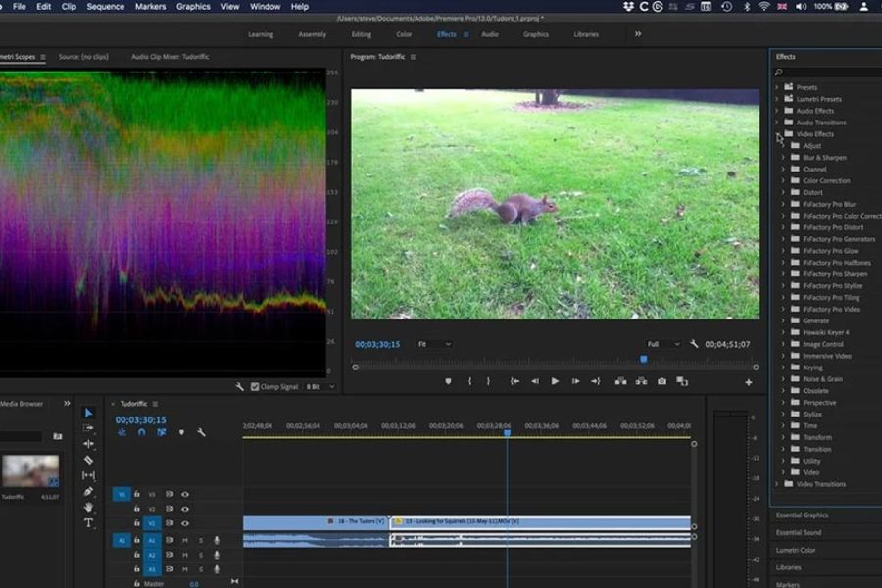Click the Tudoriffic sequence thumbnail
882x588 pixels.
pos(29,471)
